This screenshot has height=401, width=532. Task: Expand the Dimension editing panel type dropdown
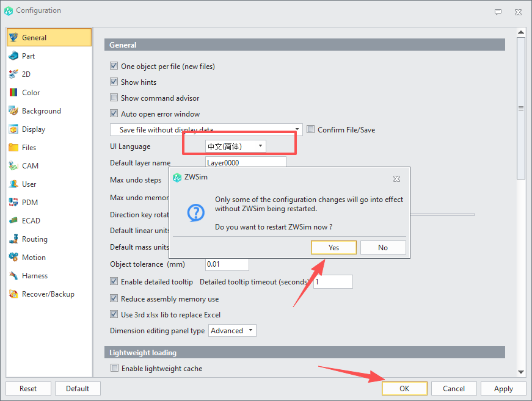[232, 331]
